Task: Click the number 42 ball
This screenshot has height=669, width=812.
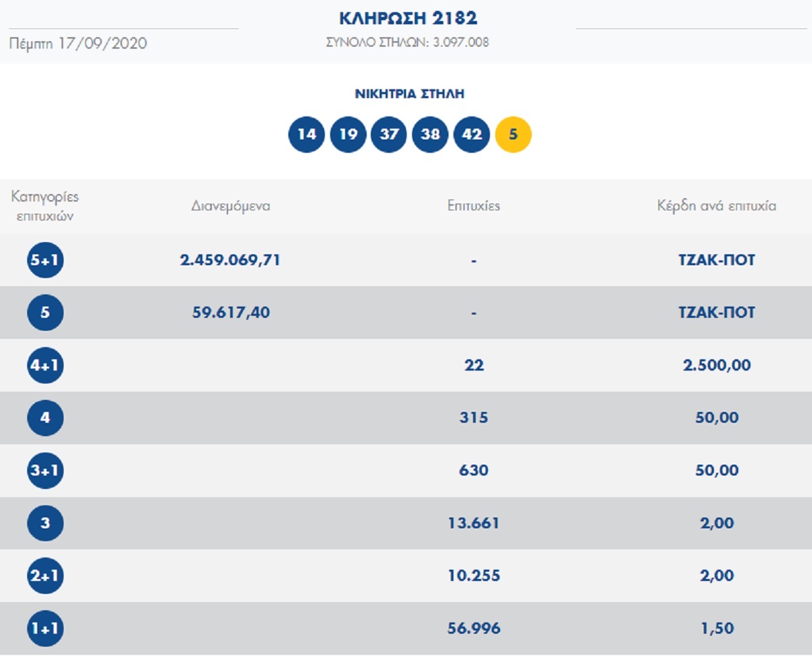Action: pos(472,135)
